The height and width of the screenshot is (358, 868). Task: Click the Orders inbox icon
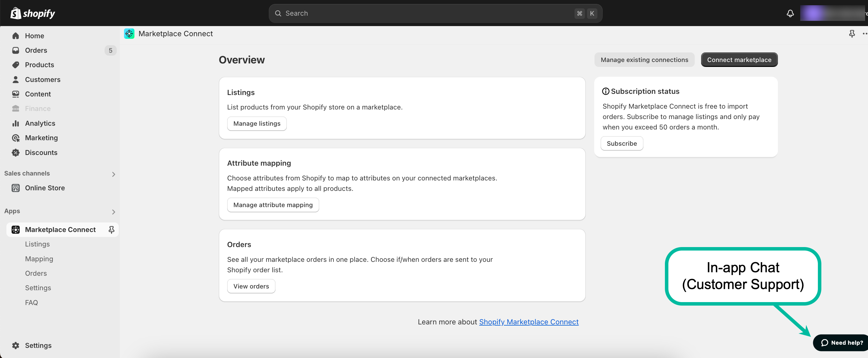16,50
